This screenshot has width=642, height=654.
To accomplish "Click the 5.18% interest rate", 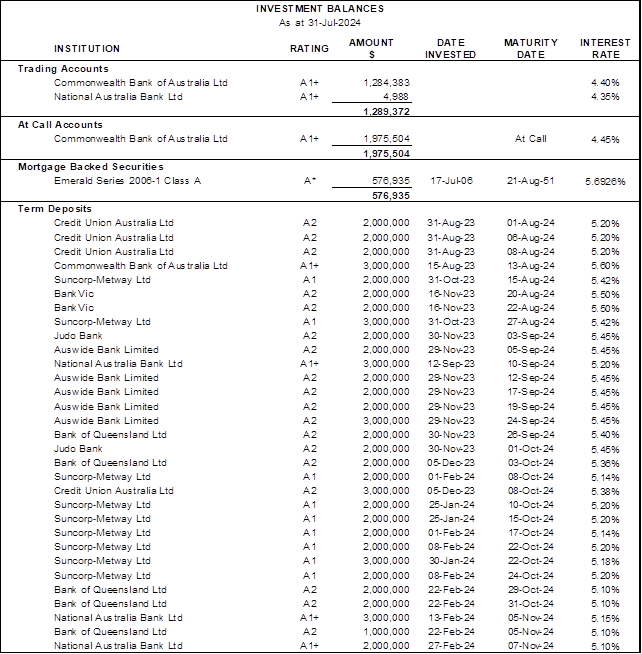I will pyautogui.click(x=605, y=561).
